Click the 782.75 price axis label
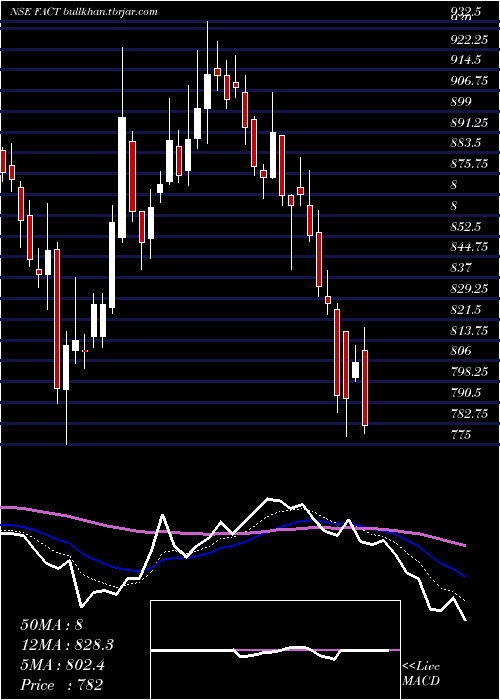The height and width of the screenshot is (700, 500). [x=469, y=413]
